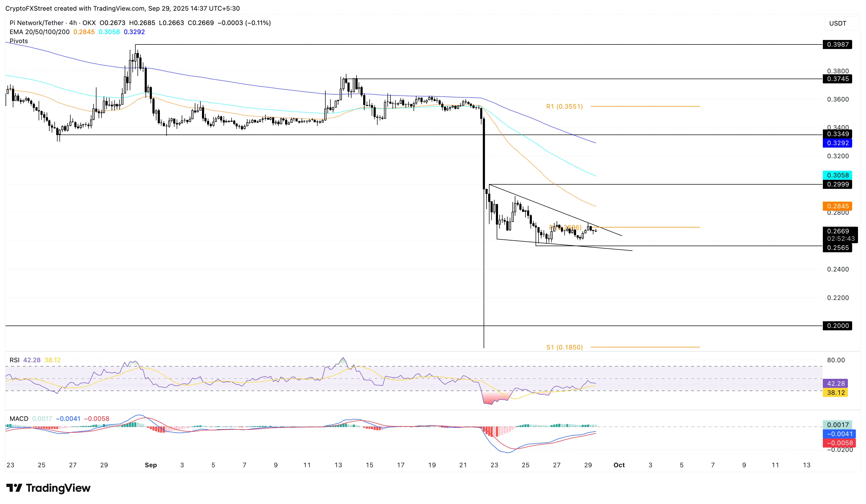Click the 0.3745 horizontal line price tag
Image resolution: width=866 pixels, height=504 pixels.
pyautogui.click(x=837, y=79)
